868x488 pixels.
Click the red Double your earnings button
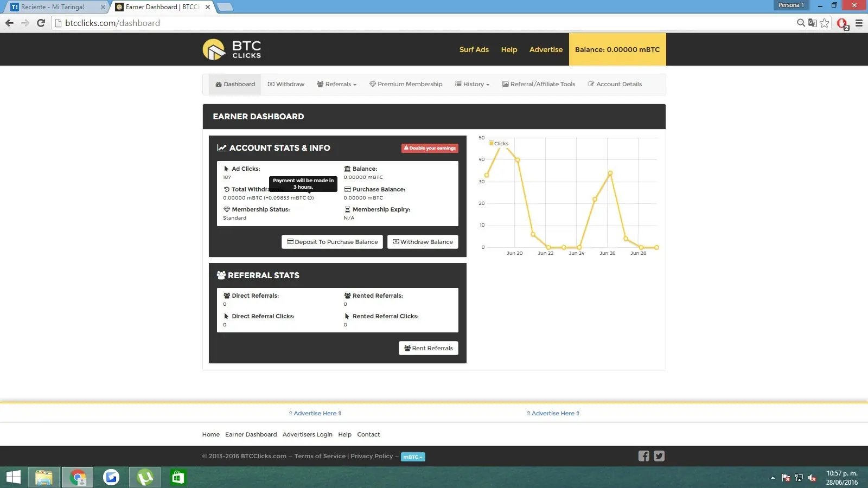(x=430, y=148)
